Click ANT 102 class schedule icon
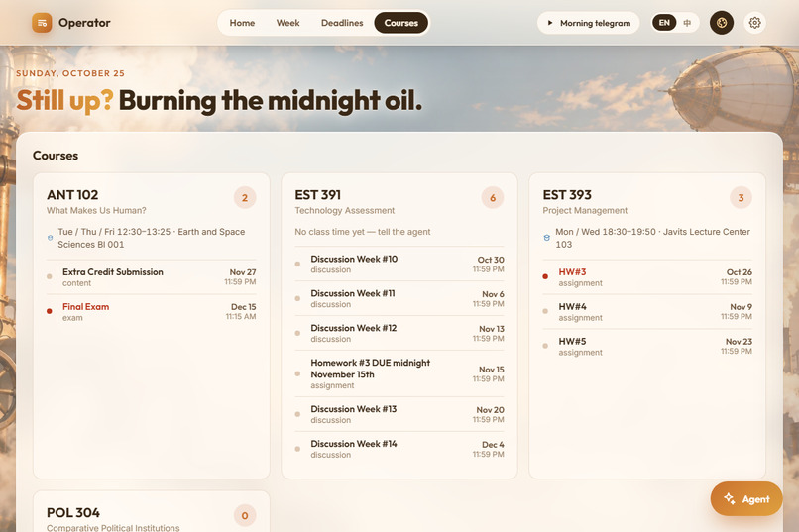The width and height of the screenshot is (799, 532). (x=50, y=238)
